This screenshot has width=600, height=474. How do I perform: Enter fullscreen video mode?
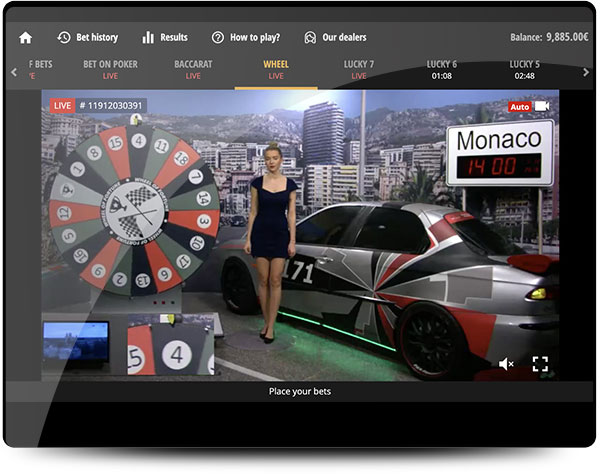coord(540,364)
